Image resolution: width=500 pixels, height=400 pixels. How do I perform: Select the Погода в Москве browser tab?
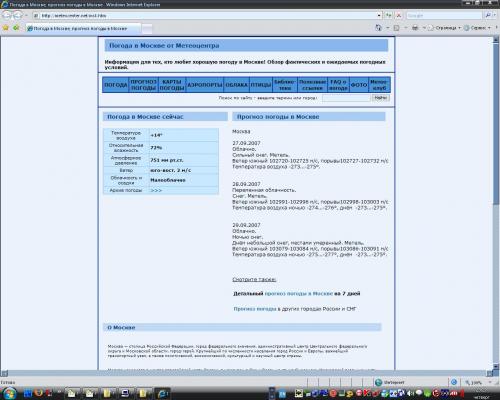tap(83, 29)
